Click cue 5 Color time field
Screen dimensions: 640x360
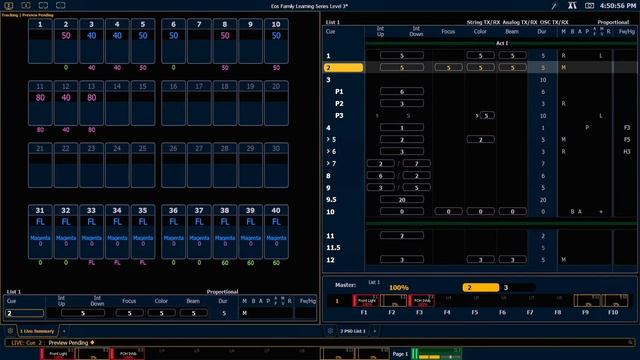480,140
